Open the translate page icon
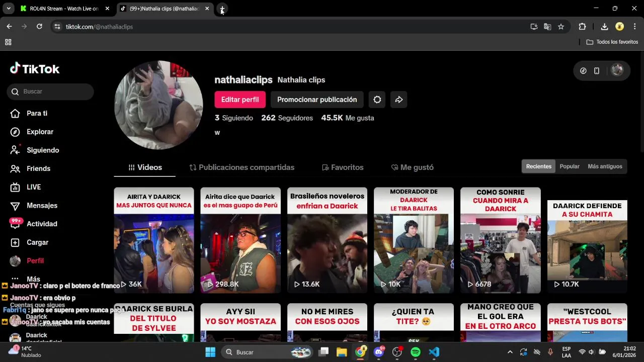This screenshot has height=362, width=644. pos(547,27)
